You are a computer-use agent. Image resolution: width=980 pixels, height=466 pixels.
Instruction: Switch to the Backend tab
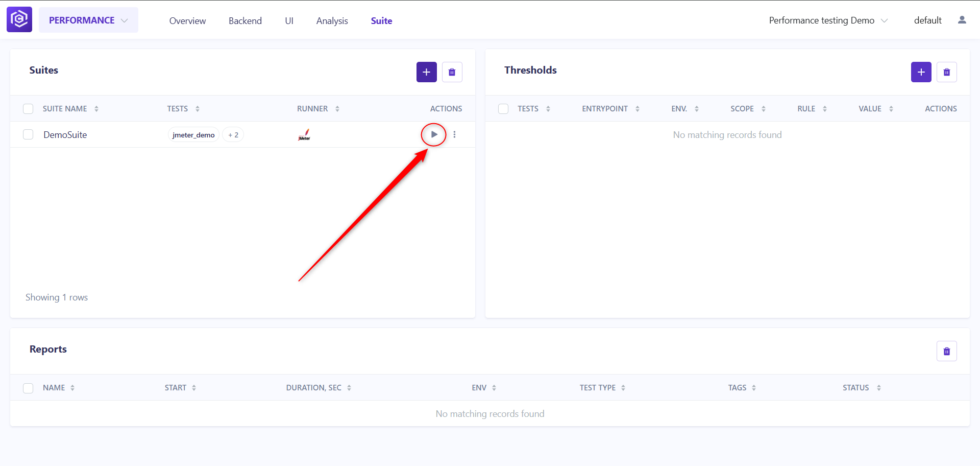[245, 21]
